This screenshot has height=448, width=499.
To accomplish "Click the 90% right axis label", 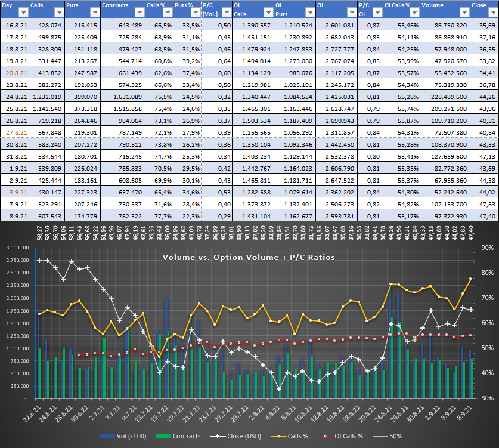I will [x=487, y=248].
